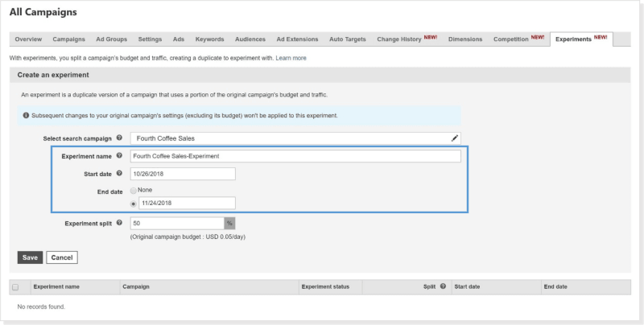The height and width of the screenshot is (325, 644).
Task: Open the Campaigns tab
Action: coord(68,39)
